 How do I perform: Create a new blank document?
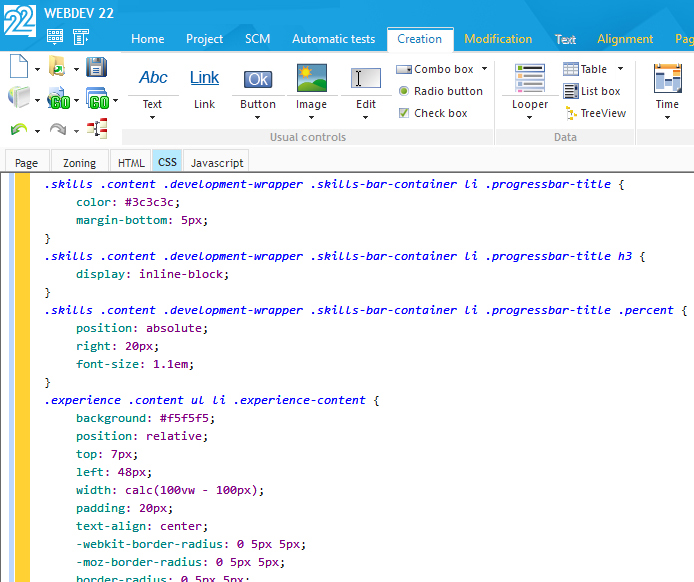tap(19, 66)
